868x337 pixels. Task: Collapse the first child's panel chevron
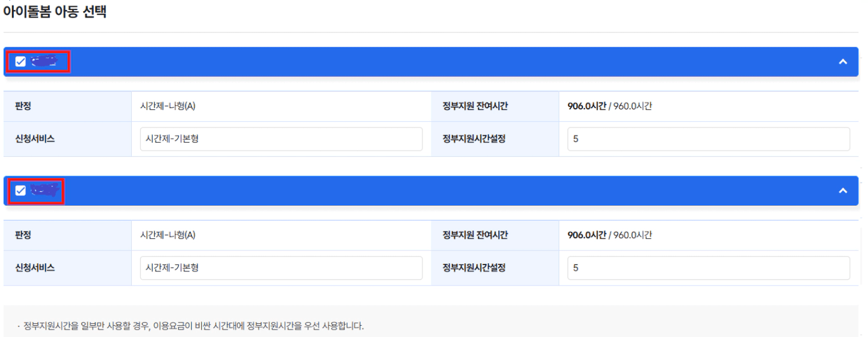[842, 62]
